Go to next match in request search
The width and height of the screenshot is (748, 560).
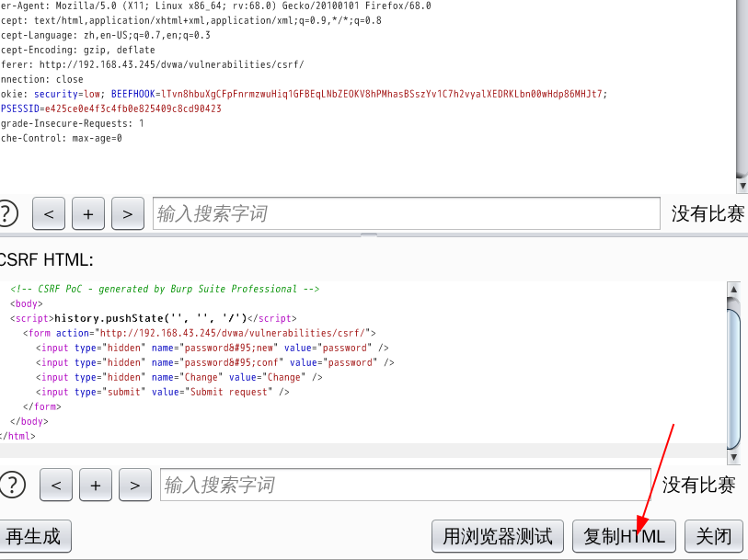point(128,213)
